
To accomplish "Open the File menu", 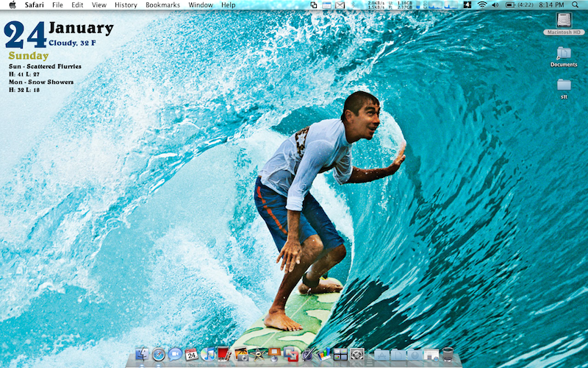I will click(x=57, y=5).
